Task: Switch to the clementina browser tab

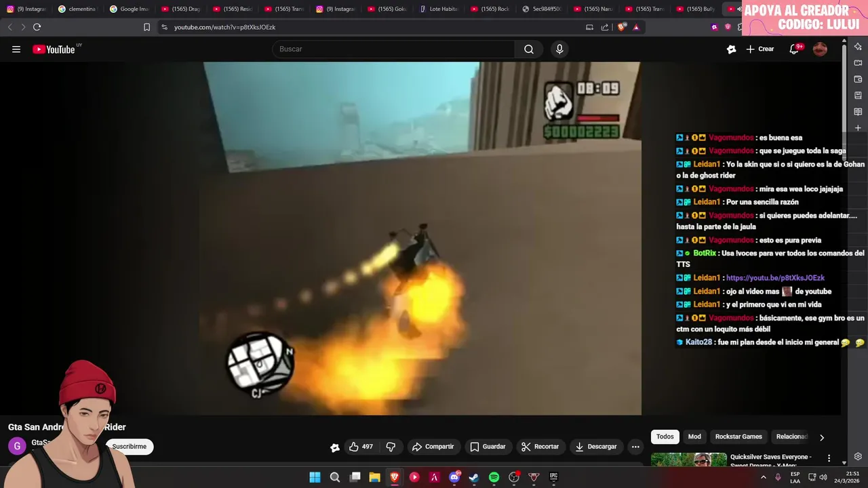Action: (x=77, y=9)
